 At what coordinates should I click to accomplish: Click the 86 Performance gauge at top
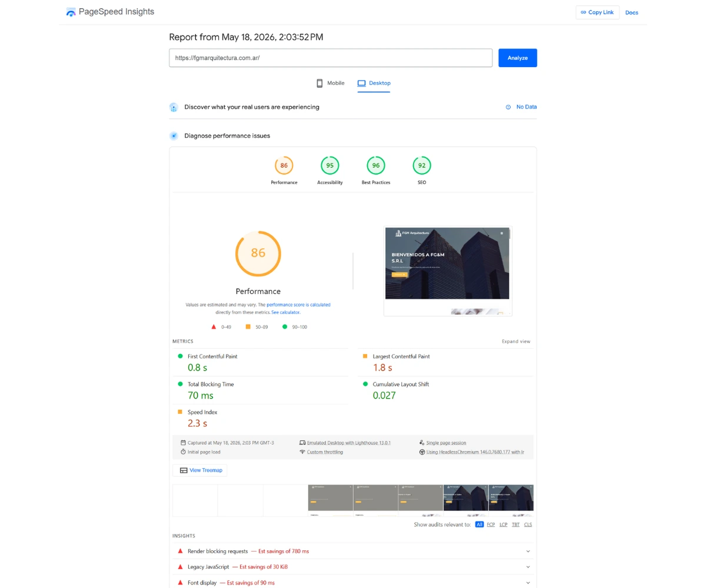pos(284,165)
